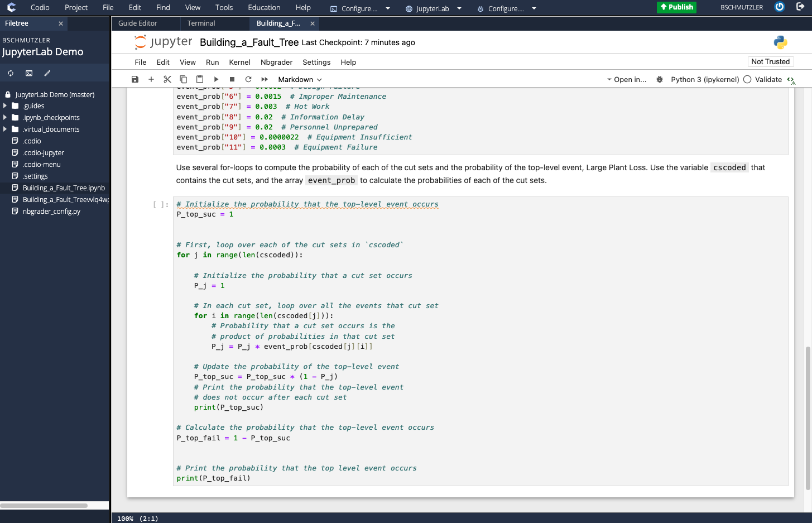The width and height of the screenshot is (812, 523).
Task: Open the Jupyter Settings menu
Action: point(316,62)
